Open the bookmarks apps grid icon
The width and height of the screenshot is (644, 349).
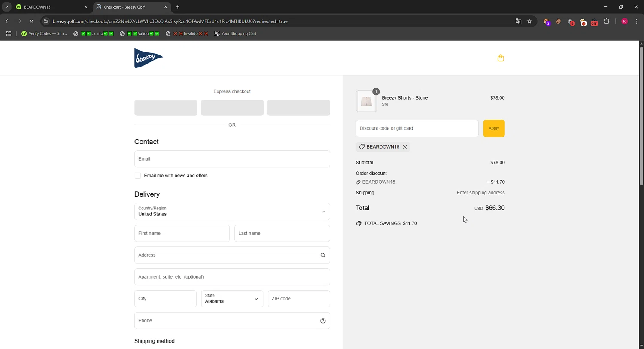[x=9, y=33]
